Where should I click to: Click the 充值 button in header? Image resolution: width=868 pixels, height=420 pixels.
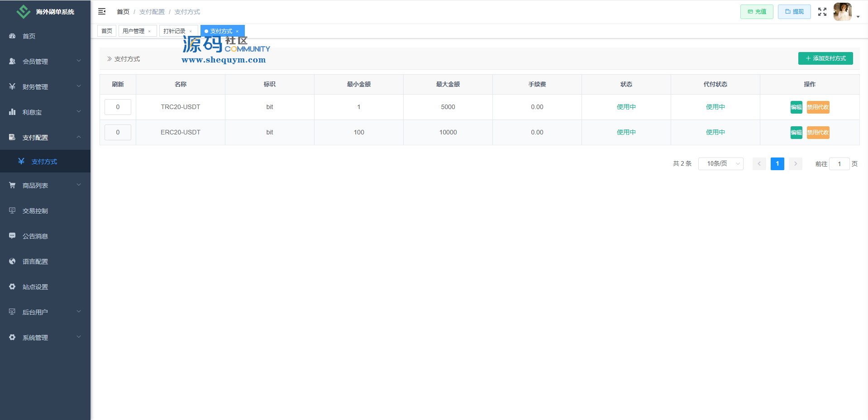(756, 12)
